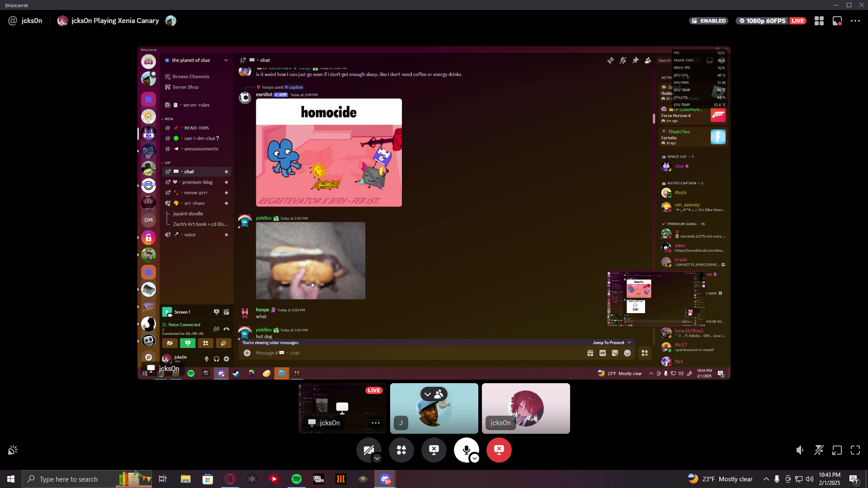868x488 pixels.
Task: Click the soundboard icon at bottom left
Action: pyautogui.click(x=13, y=450)
